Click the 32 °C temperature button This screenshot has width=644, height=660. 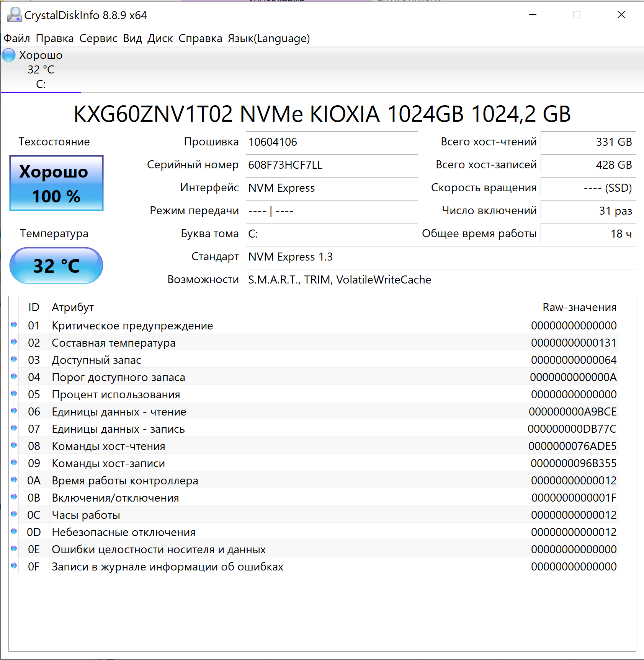[x=56, y=266]
